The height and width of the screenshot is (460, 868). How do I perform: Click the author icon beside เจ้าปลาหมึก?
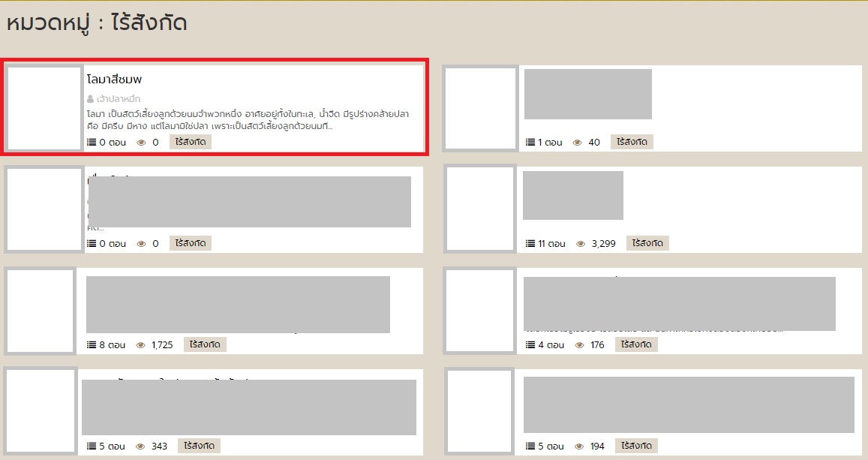click(x=91, y=99)
